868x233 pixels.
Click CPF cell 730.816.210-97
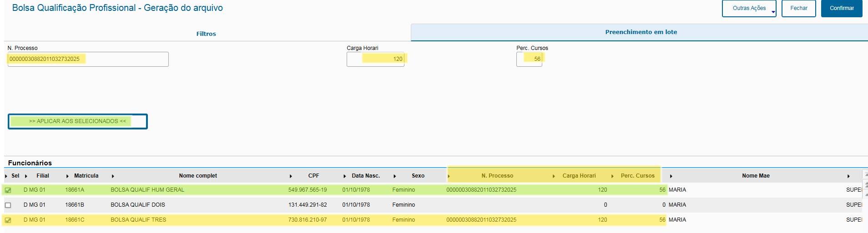pyautogui.click(x=308, y=220)
